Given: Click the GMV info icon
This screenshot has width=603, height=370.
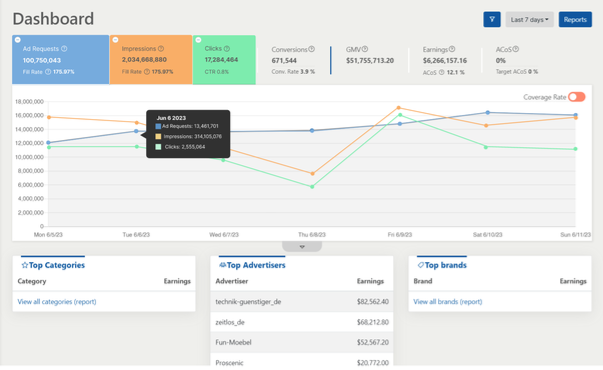Looking at the screenshot, I should click(365, 49).
